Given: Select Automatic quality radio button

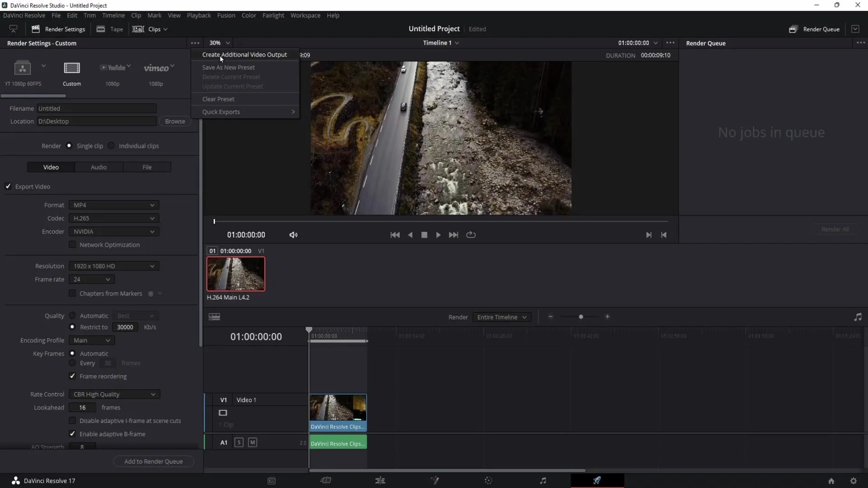Looking at the screenshot, I should coord(72,316).
